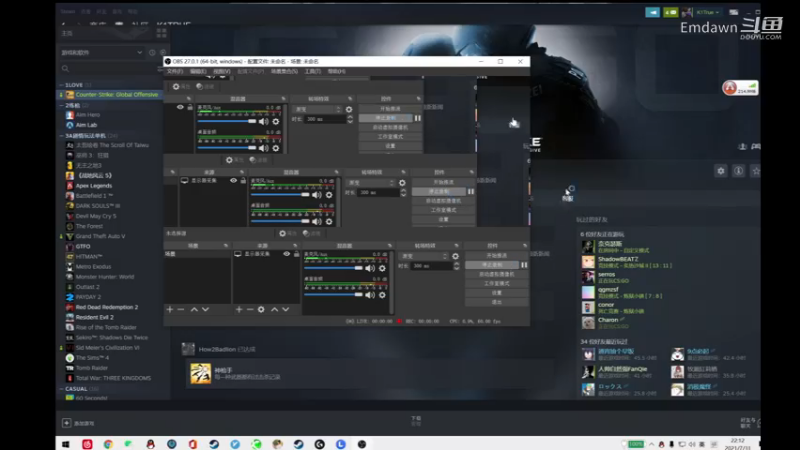Click desktop audio volume slider in bottom mixer

click(333, 294)
